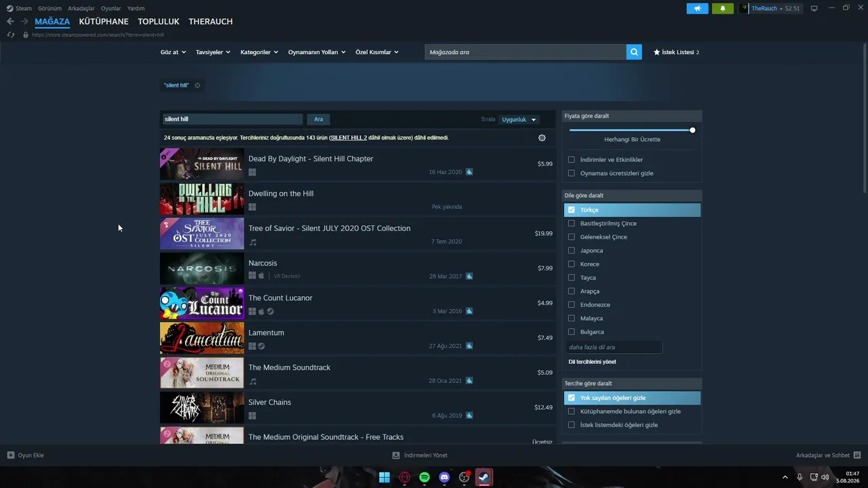This screenshot has width=868, height=488.
Task: Switch to the TOPLULUK tab
Action: (159, 22)
